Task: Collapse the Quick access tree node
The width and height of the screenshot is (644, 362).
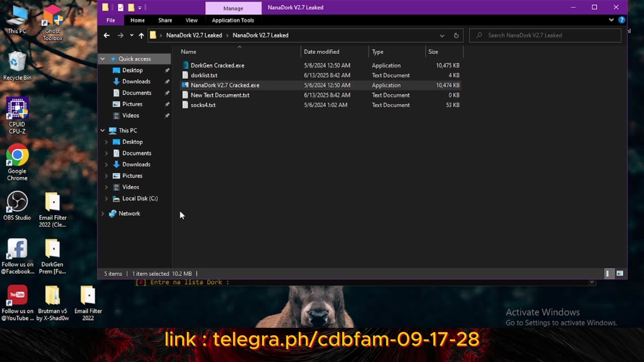Action: point(103,59)
